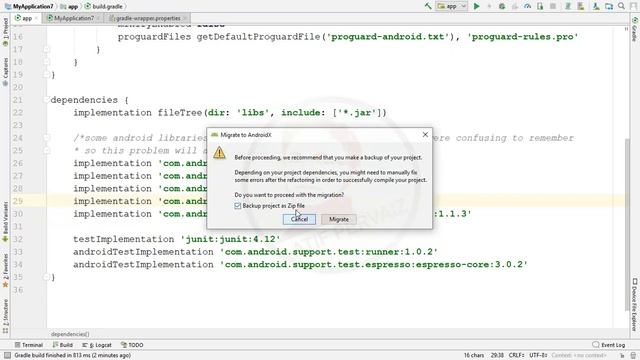This screenshot has width=640, height=360.
Task: Click the lock read-only icon in status bar
Action: (x=622, y=356)
